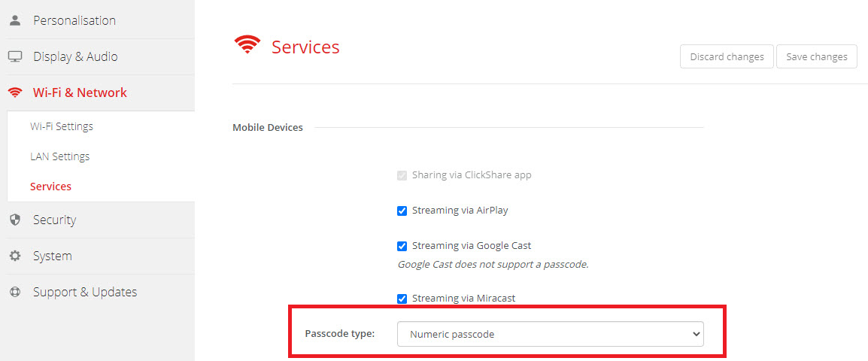Turn off Streaming via Miracast checkbox

[402, 299]
